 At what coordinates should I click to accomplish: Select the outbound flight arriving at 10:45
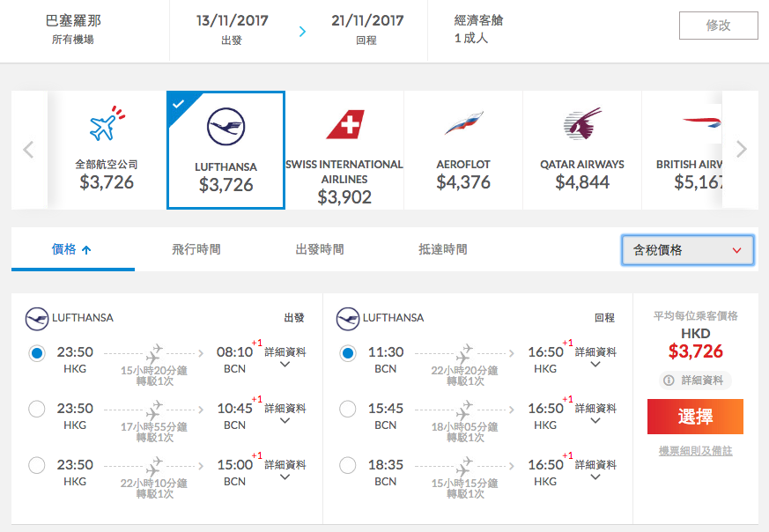[37, 409]
